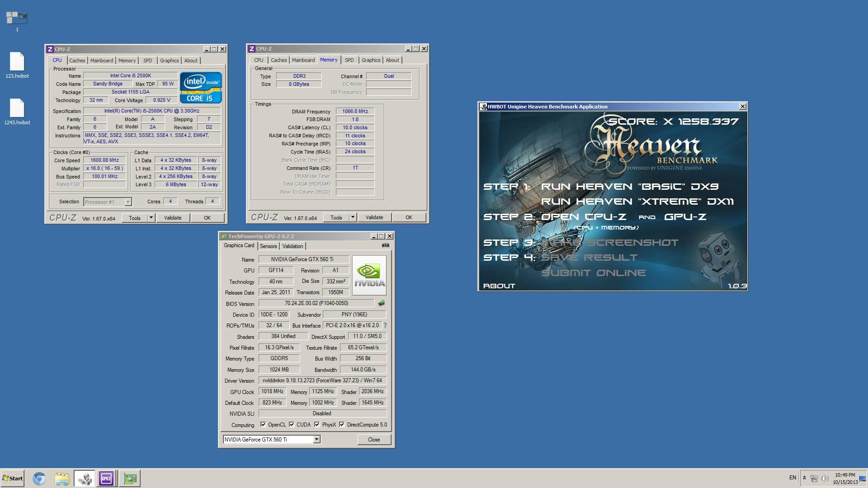Click the EN language indicator in taskbar

[793, 478]
